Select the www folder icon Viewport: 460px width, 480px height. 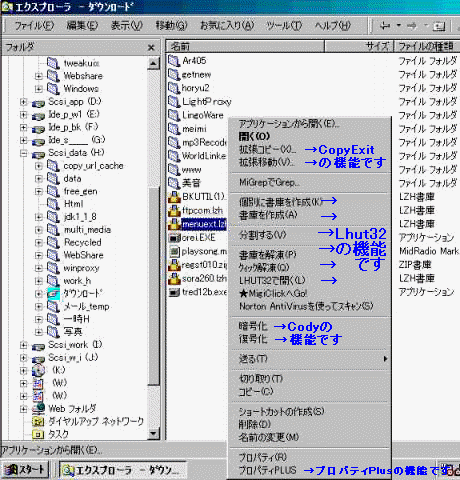click(174, 170)
